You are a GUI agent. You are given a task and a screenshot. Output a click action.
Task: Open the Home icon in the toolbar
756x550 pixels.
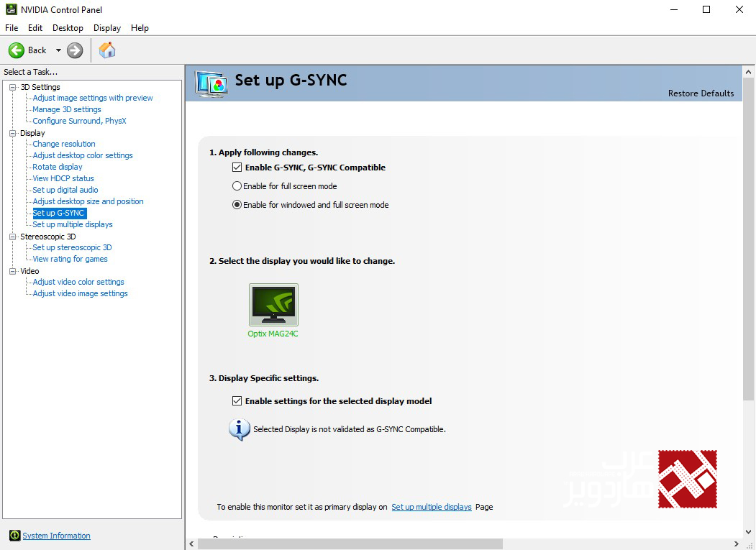[x=107, y=50]
